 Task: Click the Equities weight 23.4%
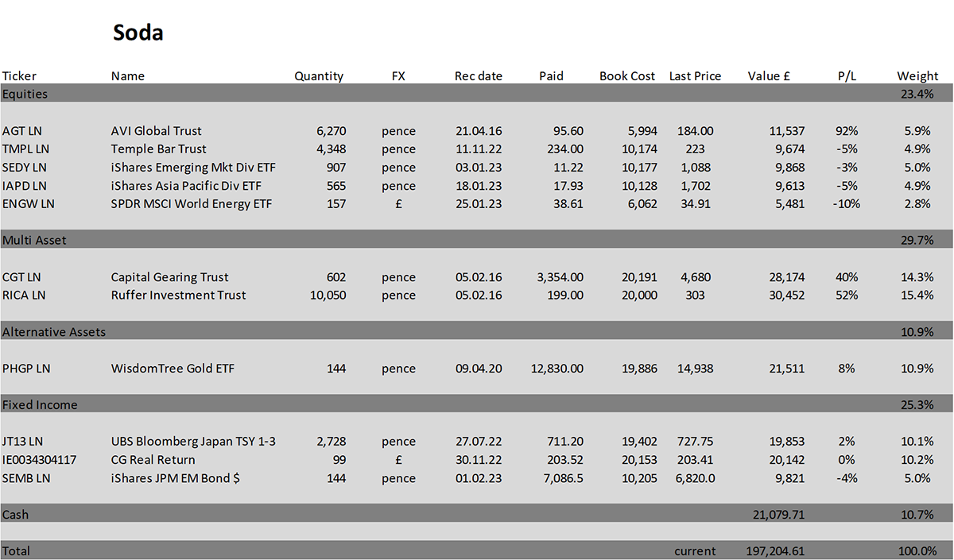pos(917,94)
